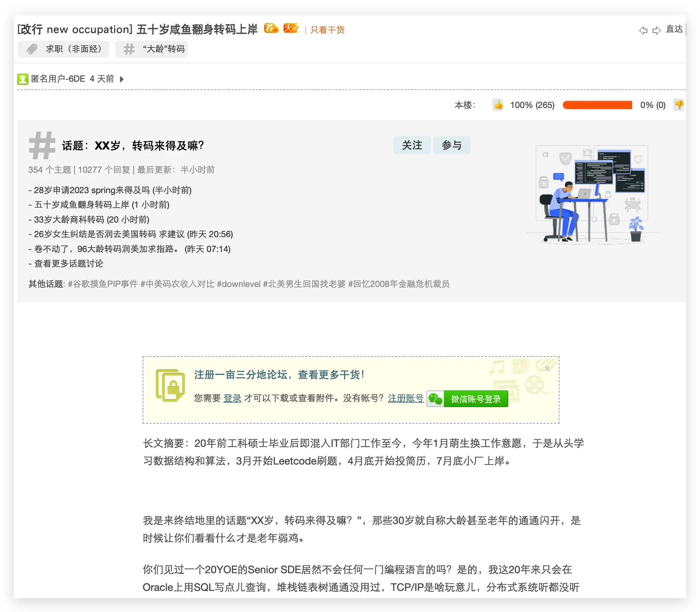Click the 注册账号 link

pyautogui.click(x=405, y=398)
